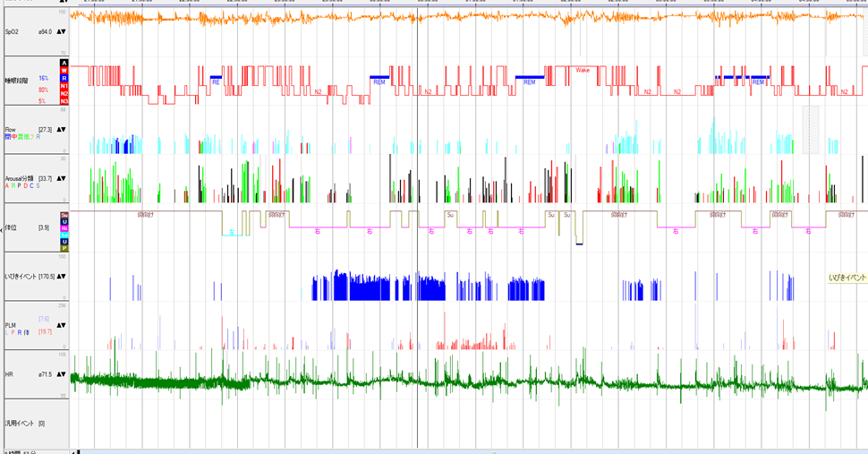Click the up arrow in the SpO2 row
The image size is (868, 454).
58,31
